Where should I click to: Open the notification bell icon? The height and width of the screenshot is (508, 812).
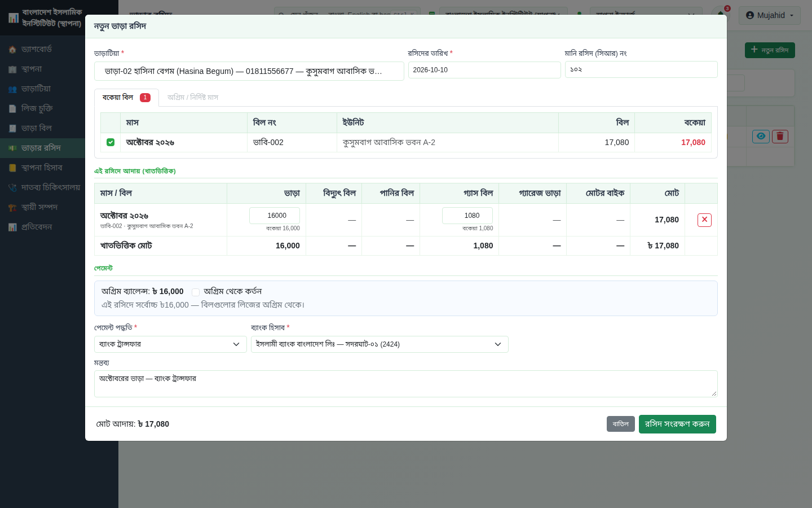click(721, 15)
